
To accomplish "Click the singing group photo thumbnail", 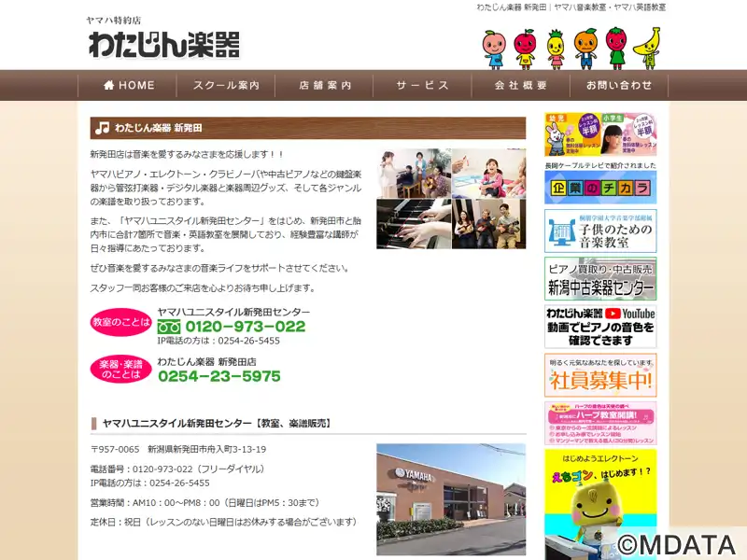I will pyautogui.click(x=414, y=174).
